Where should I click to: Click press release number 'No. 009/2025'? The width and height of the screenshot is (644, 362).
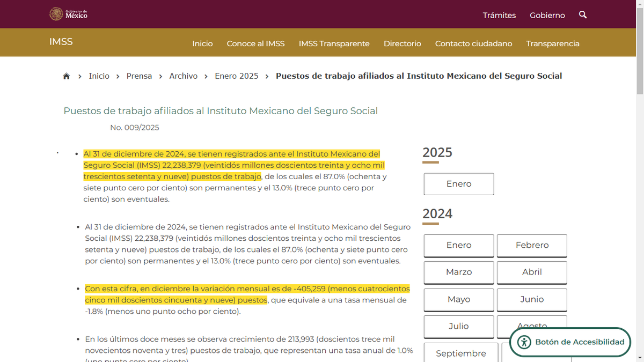(135, 128)
